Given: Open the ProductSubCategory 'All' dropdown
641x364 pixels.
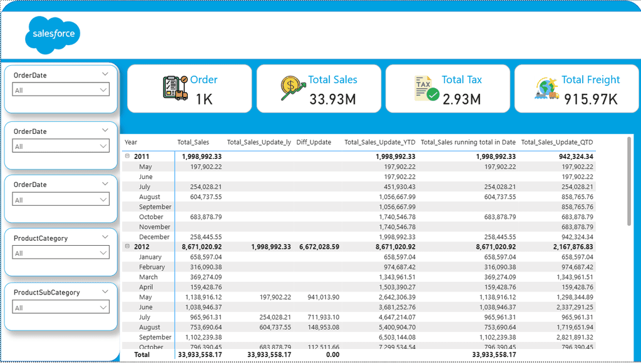Looking at the screenshot, I should click(61, 308).
